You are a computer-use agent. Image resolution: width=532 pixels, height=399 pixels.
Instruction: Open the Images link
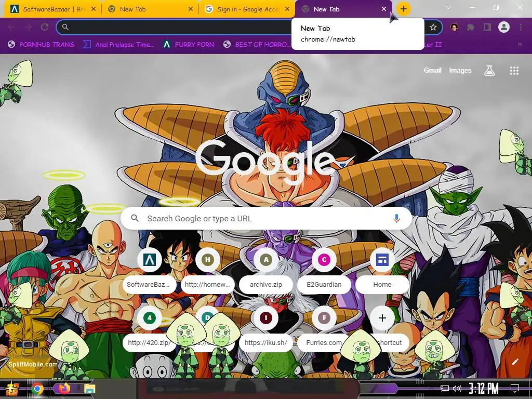point(460,70)
